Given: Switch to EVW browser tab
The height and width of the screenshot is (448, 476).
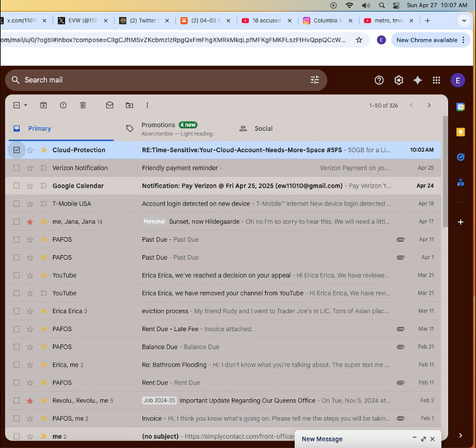Looking at the screenshot, I should 83,20.
